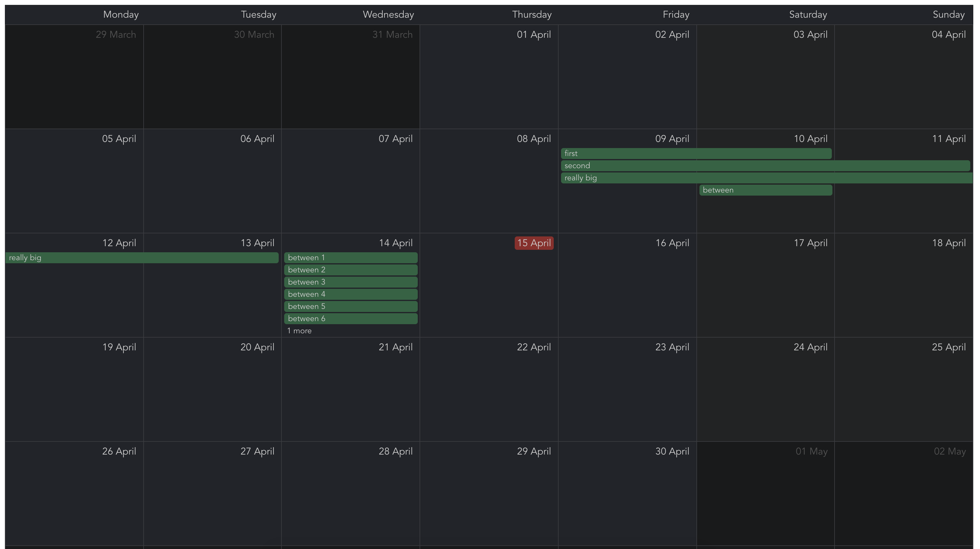Open the 'between 1' event
Image resolution: width=980 pixels, height=549 pixels.
click(x=350, y=258)
